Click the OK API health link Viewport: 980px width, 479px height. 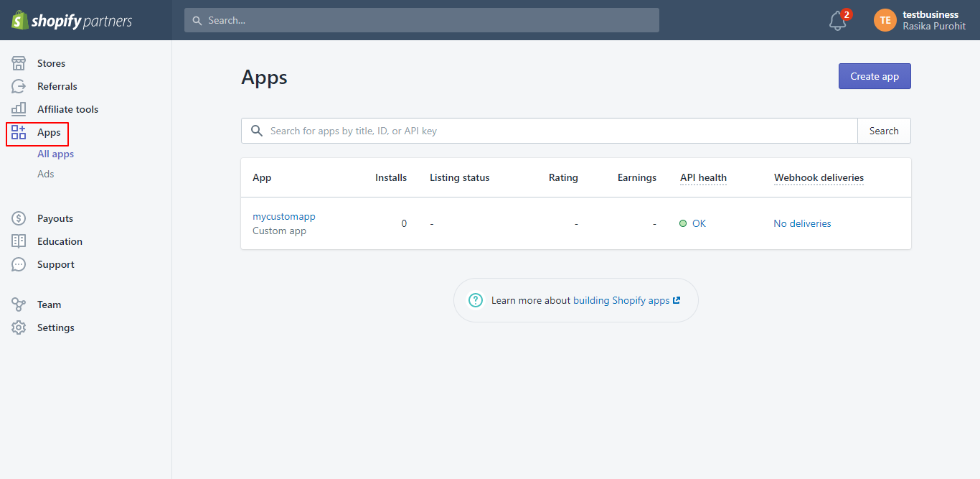coord(699,223)
